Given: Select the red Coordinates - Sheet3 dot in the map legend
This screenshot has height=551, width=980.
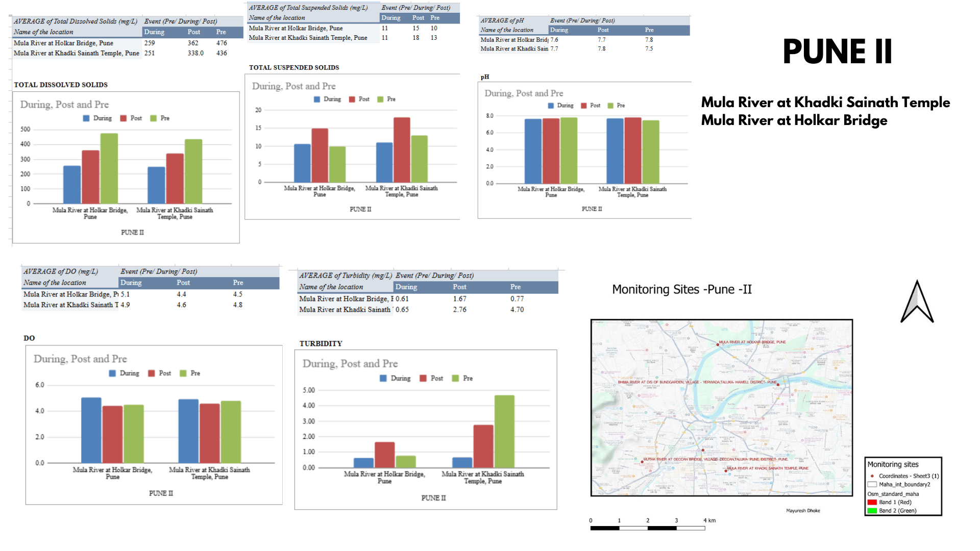Looking at the screenshot, I should 872,476.
